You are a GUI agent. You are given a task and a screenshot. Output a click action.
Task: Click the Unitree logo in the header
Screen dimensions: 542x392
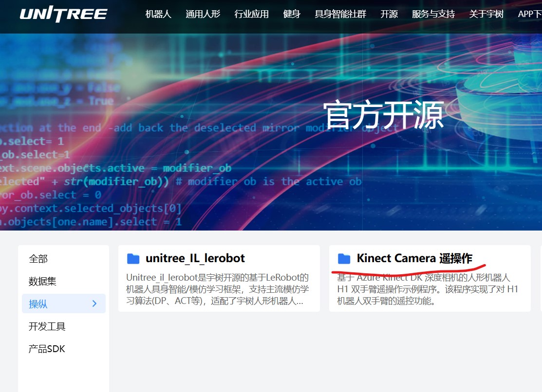(x=64, y=14)
